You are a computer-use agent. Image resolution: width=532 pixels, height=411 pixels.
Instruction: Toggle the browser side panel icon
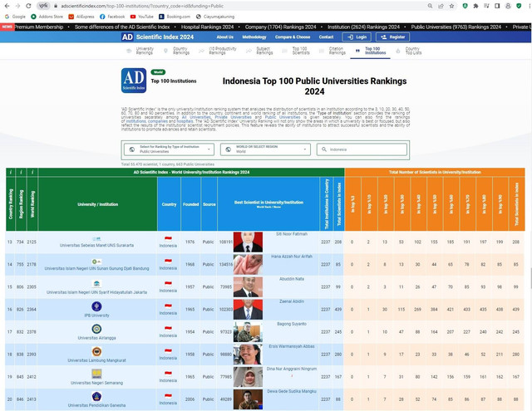[497, 6]
